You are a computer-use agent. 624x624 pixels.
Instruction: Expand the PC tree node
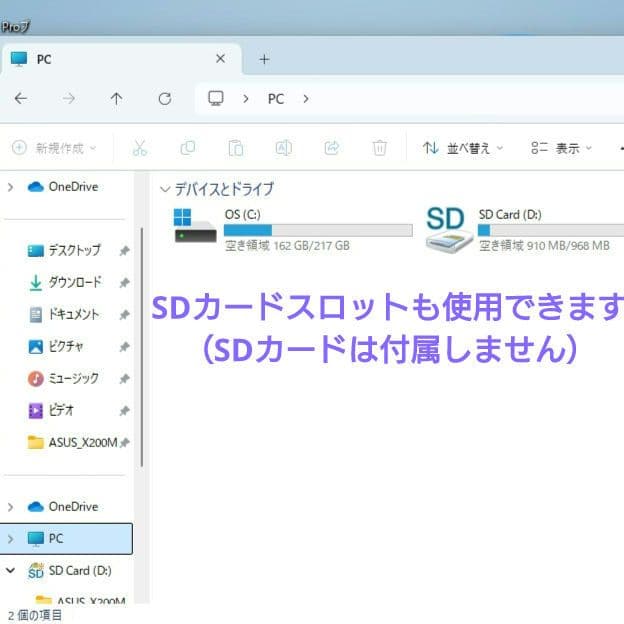tap(11, 539)
